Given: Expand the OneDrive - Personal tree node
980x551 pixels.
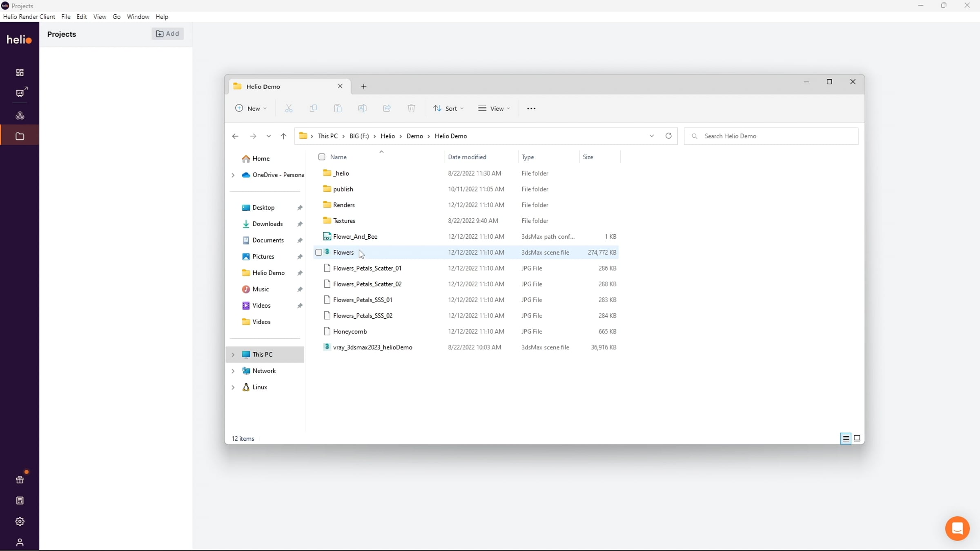Looking at the screenshot, I should [x=233, y=175].
